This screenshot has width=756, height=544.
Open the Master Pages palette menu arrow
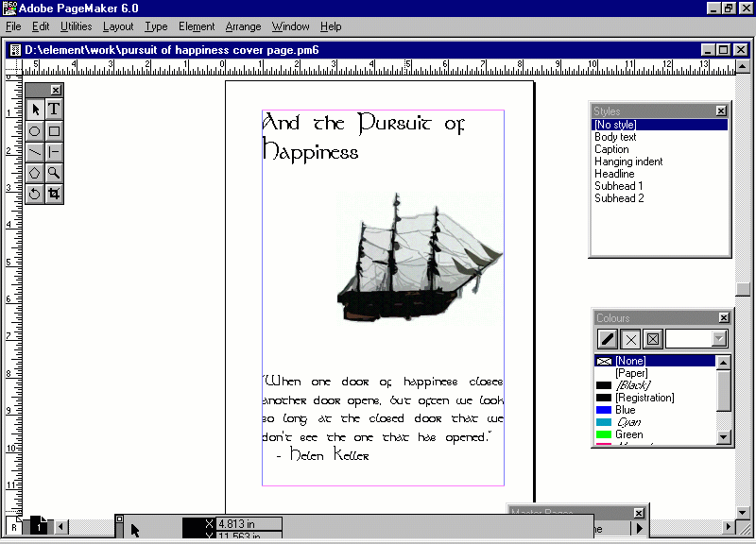pos(640,529)
